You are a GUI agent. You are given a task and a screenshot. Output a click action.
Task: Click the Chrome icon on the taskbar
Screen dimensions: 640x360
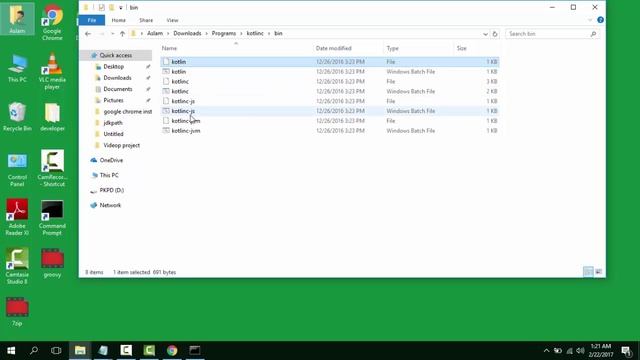point(172,350)
